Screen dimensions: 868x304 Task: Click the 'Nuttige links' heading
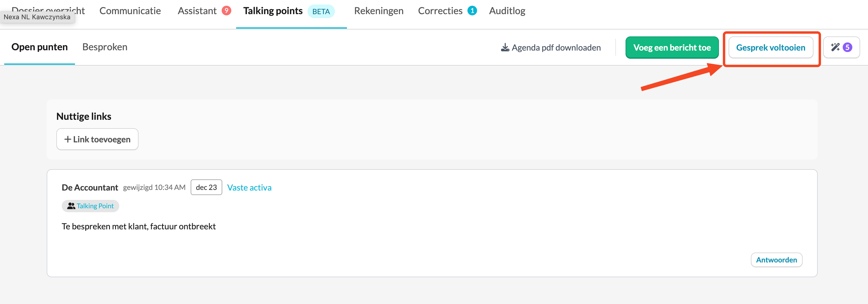[x=84, y=116]
